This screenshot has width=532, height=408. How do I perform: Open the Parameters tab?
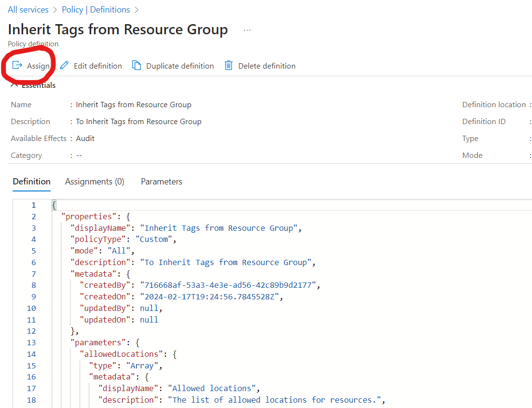pos(162,182)
